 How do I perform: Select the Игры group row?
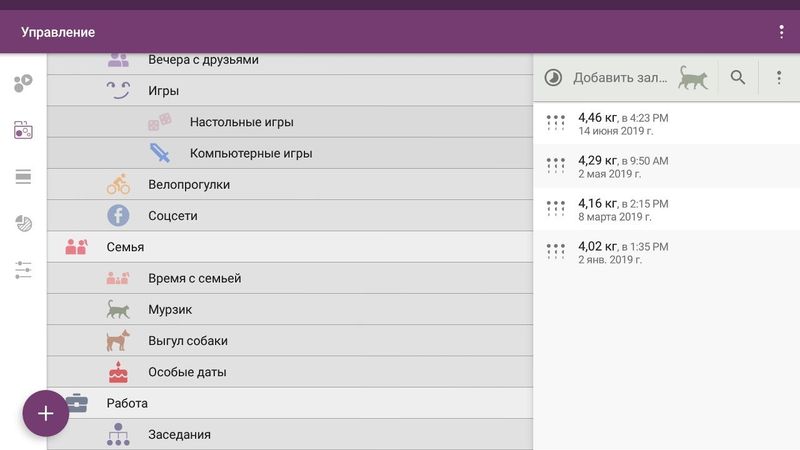(x=290, y=90)
